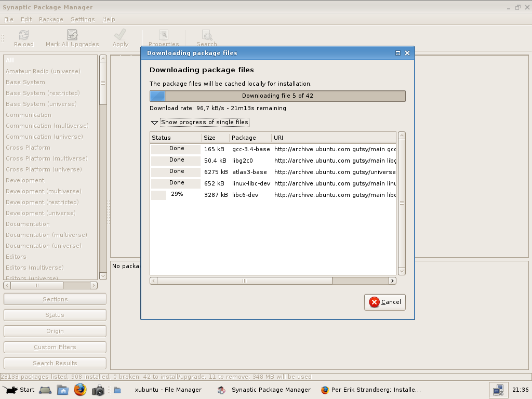Switch to Per Erik Strandberg Firefox window
The image size is (532, 399).
(x=370, y=390)
